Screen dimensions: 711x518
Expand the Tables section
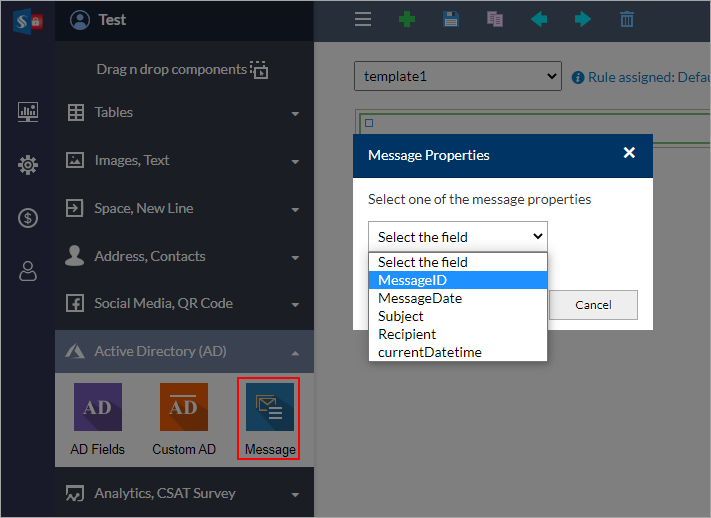tap(184, 112)
